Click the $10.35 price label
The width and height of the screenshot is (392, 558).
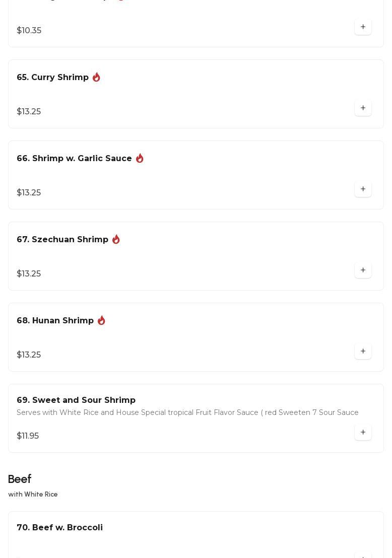29,31
